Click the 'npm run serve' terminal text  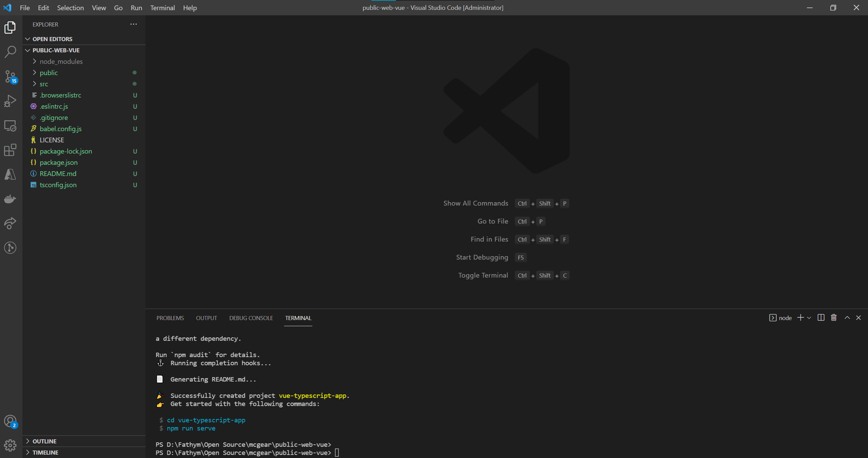[x=191, y=428]
